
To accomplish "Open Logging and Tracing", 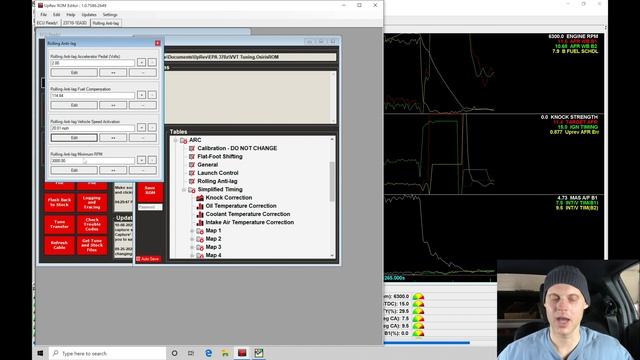I will point(92,202).
